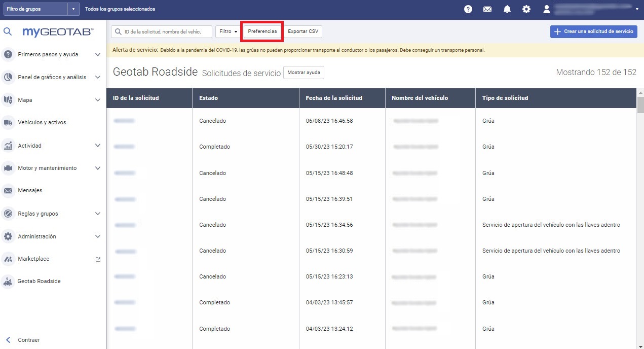Click the search magnifier icon in sidebar

tap(8, 31)
